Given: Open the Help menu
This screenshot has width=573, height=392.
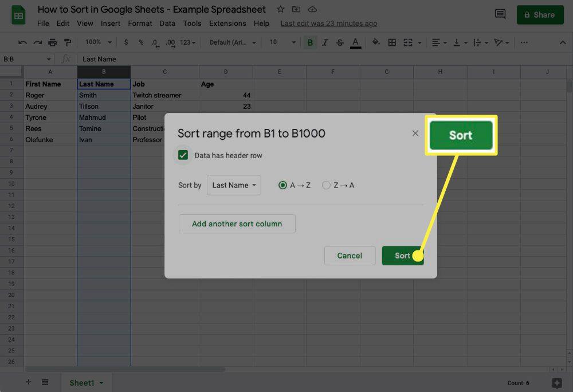Looking at the screenshot, I should [261, 23].
